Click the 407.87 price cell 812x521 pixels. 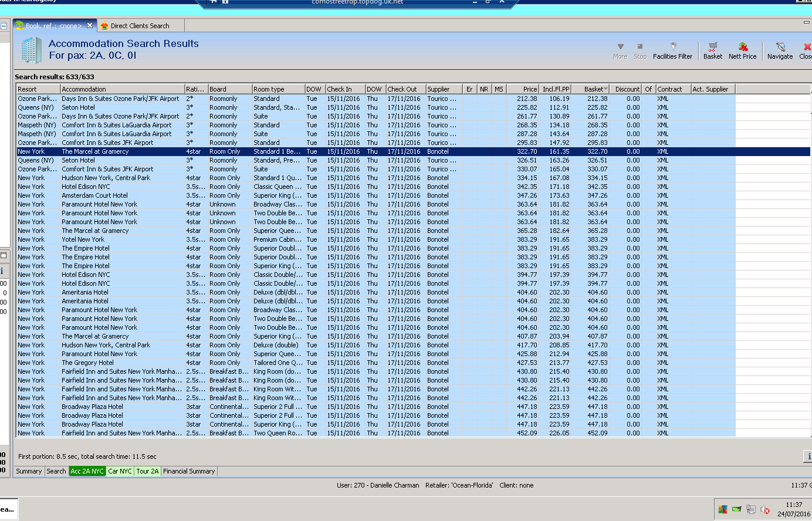click(523, 336)
